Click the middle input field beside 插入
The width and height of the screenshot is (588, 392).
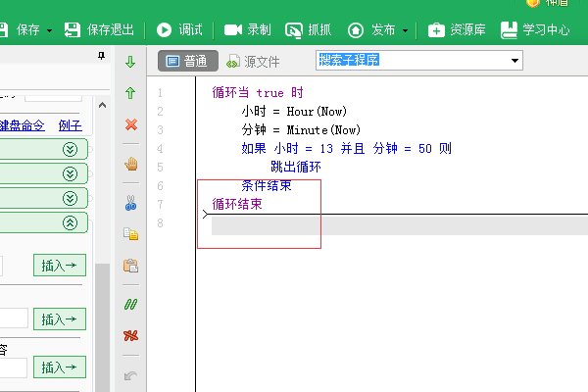[14, 318]
